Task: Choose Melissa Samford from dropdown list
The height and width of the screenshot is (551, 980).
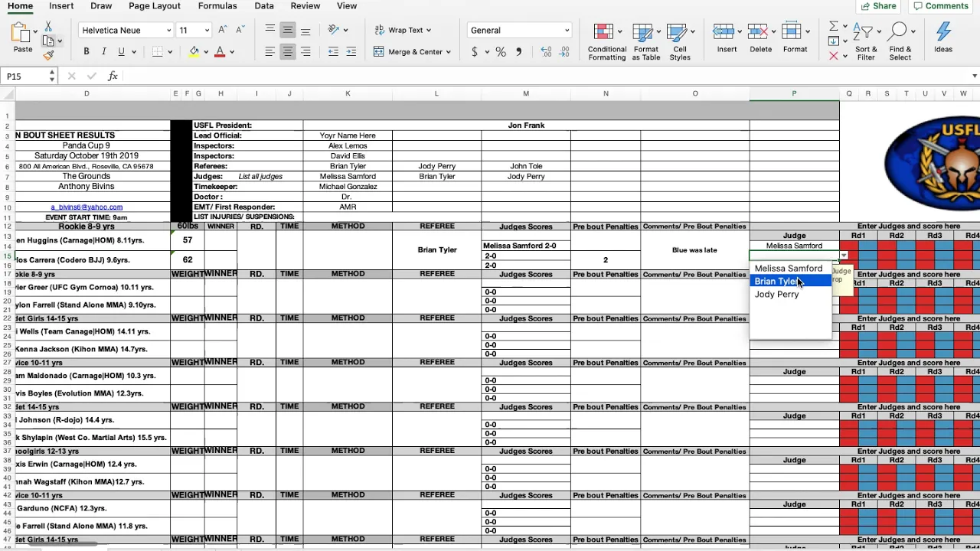Action: pyautogui.click(x=789, y=269)
